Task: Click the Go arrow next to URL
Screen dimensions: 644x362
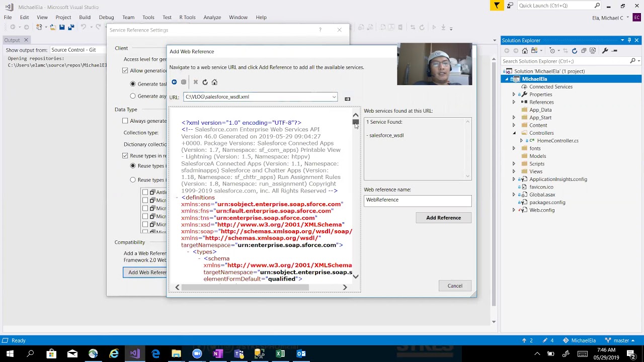Action: [347, 99]
